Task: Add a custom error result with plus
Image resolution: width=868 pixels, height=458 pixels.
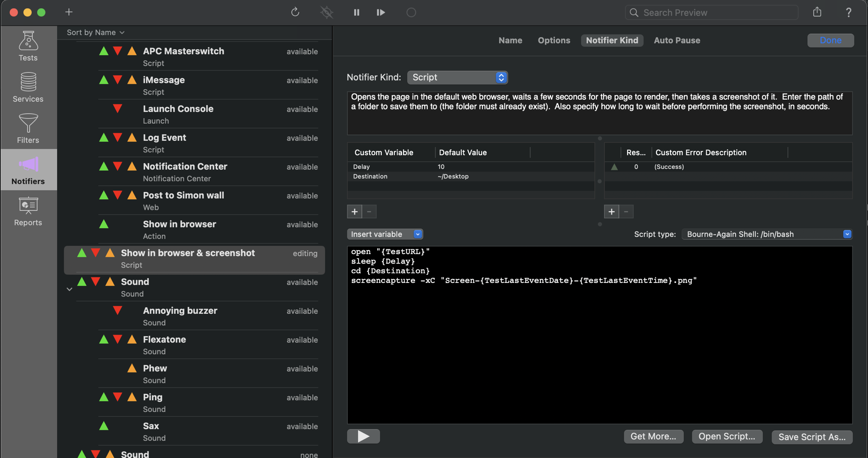Action: point(611,211)
